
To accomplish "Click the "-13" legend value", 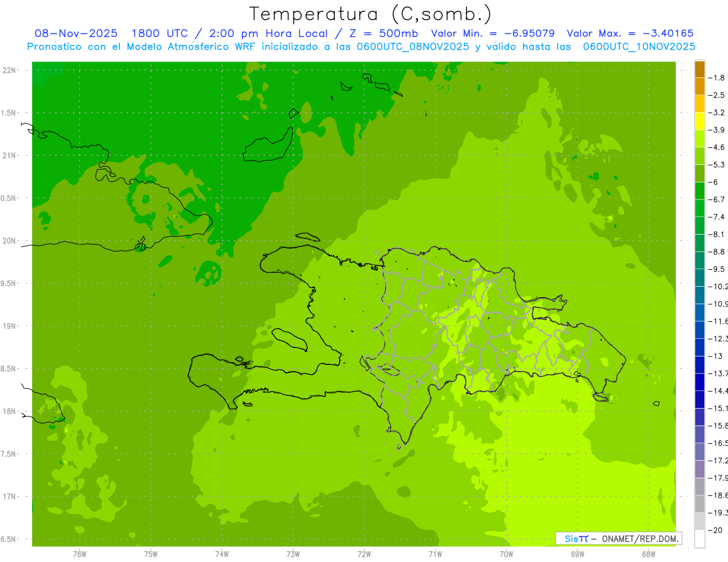I will coord(716,356).
